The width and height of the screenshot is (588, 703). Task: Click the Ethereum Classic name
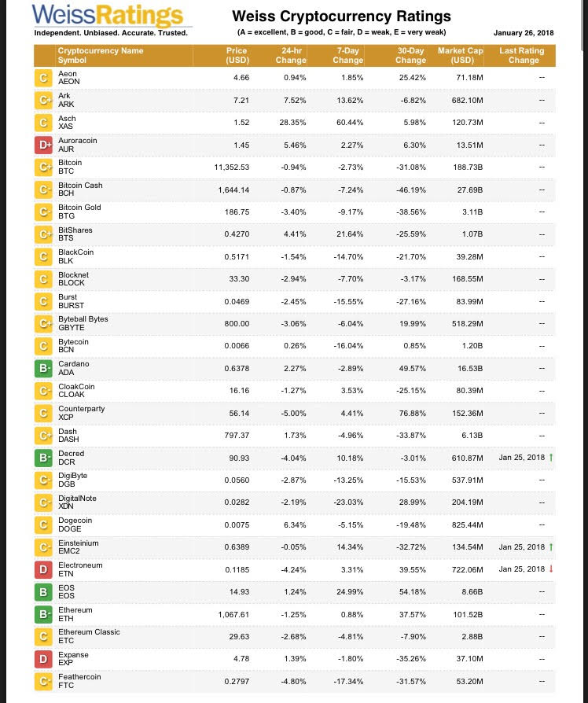[89, 632]
